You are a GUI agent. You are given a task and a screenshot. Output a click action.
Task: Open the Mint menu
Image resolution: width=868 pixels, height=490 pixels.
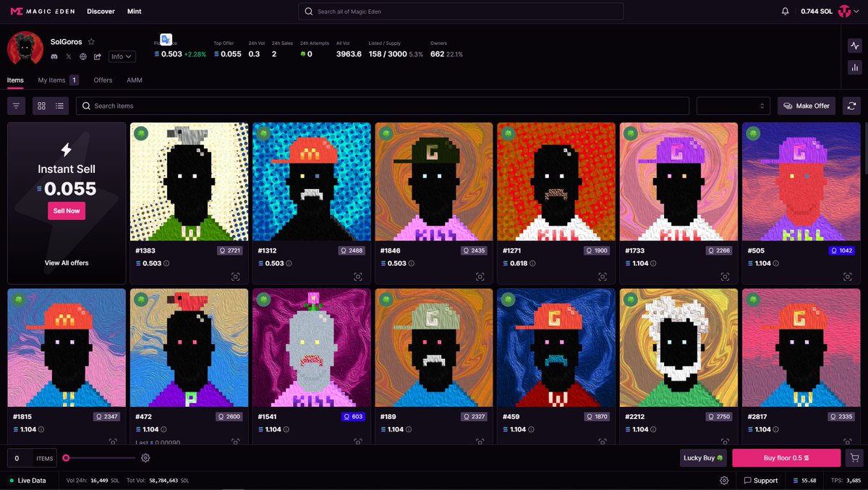[134, 12]
